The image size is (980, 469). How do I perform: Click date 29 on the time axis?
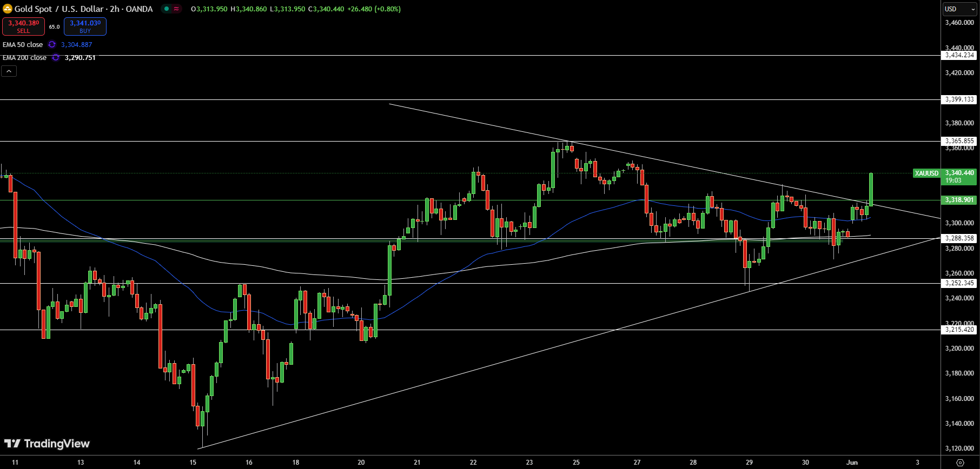(749, 463)
